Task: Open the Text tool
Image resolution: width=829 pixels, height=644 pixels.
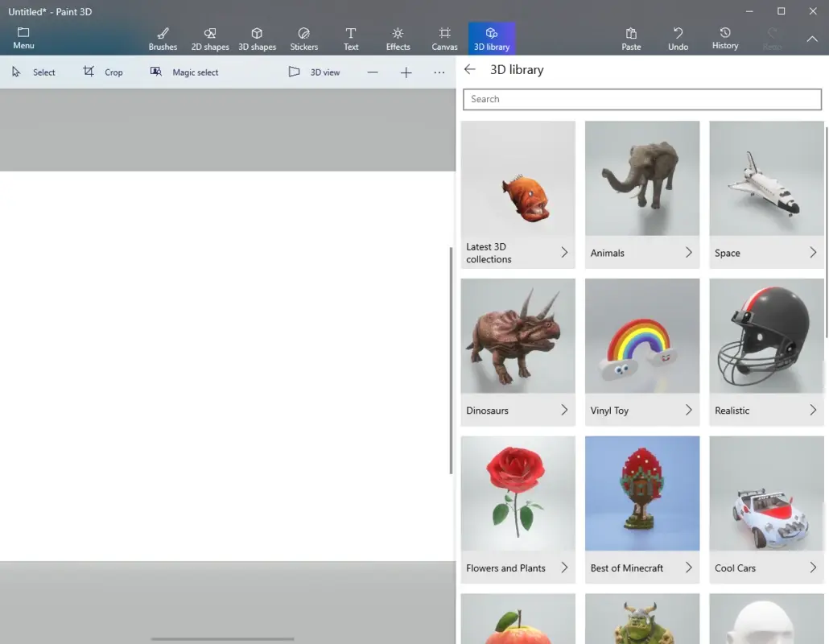Action: 350,37
